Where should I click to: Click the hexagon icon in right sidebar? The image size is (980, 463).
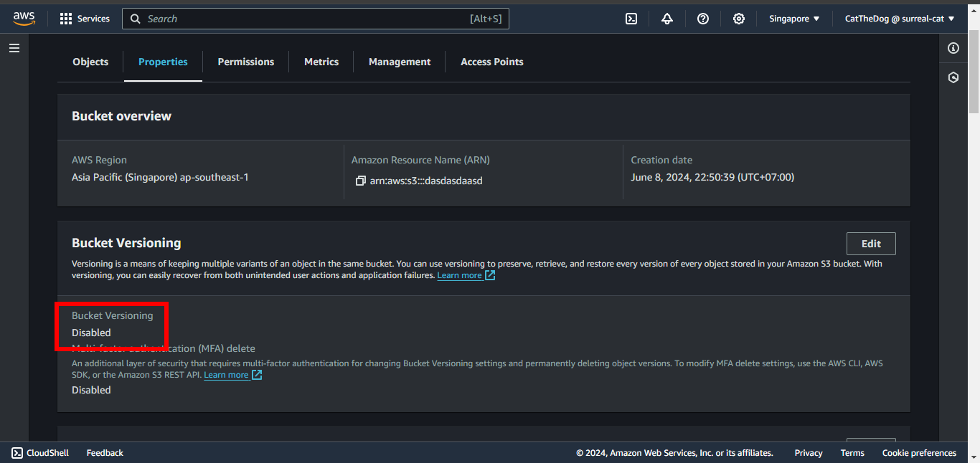(953, 77)
